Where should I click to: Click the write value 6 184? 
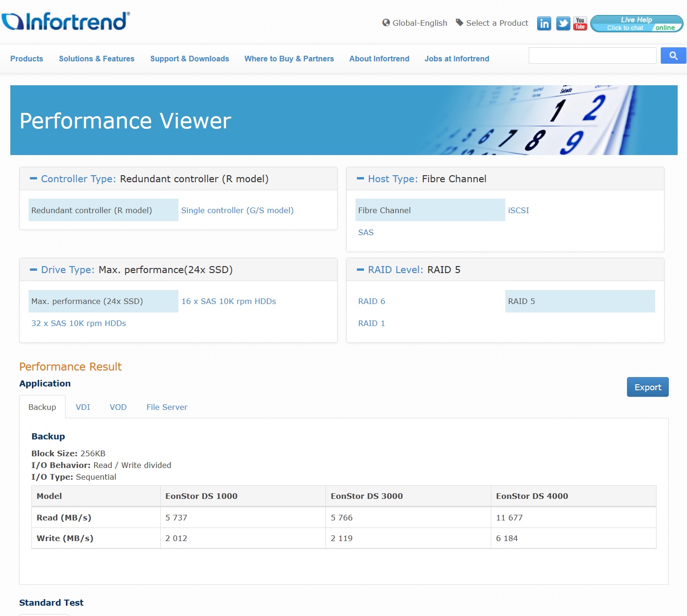507,538
